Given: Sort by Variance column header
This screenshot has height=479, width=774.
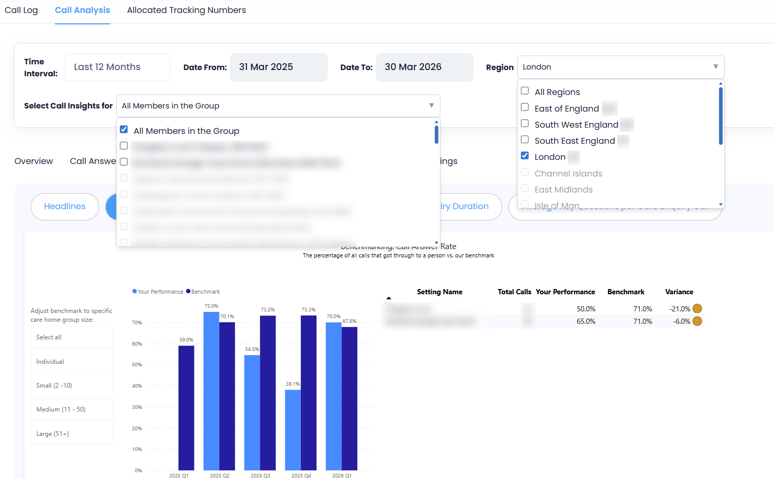Looking at the screenshot, I should 679,292.
